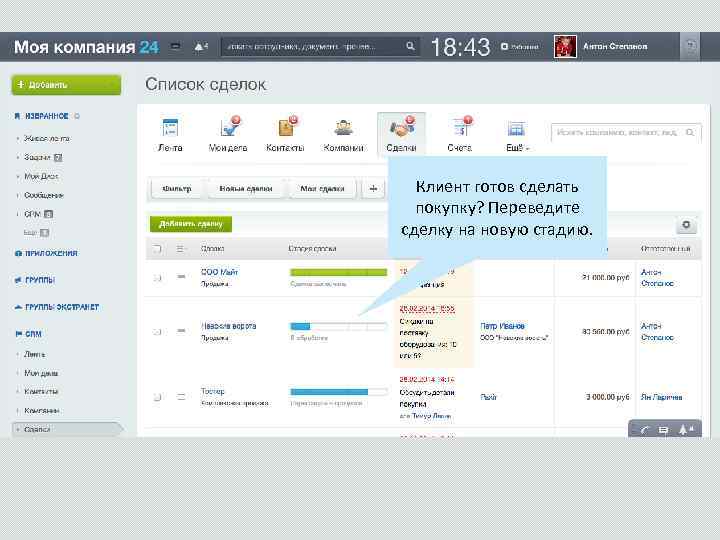Open contact Петр Иванов
This screenshot has height=540, width=720.
point(502,326)
